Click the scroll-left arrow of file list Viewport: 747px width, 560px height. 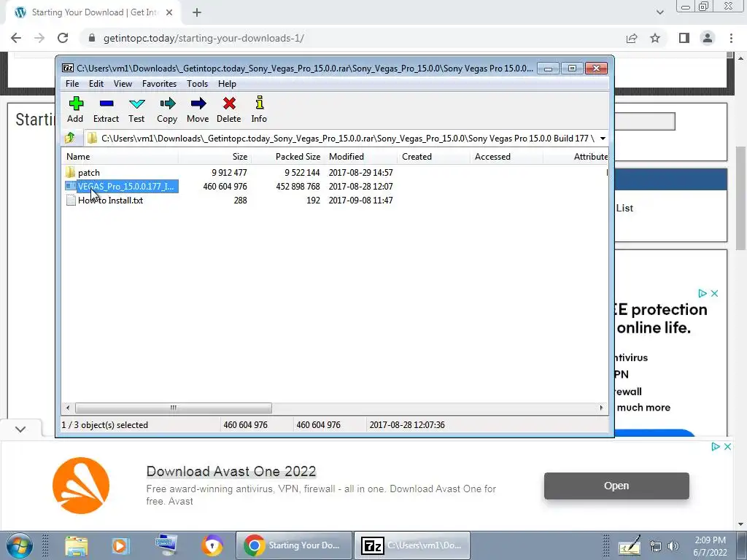point(68,408)
